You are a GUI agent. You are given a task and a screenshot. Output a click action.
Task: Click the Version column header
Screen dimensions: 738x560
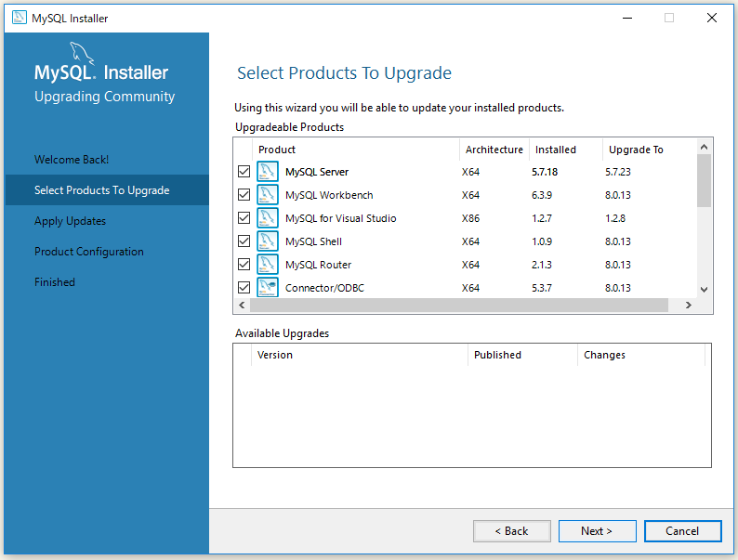360,355
